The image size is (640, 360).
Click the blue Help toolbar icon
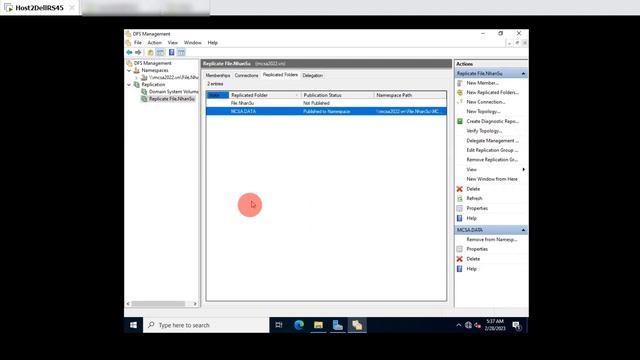171,53
